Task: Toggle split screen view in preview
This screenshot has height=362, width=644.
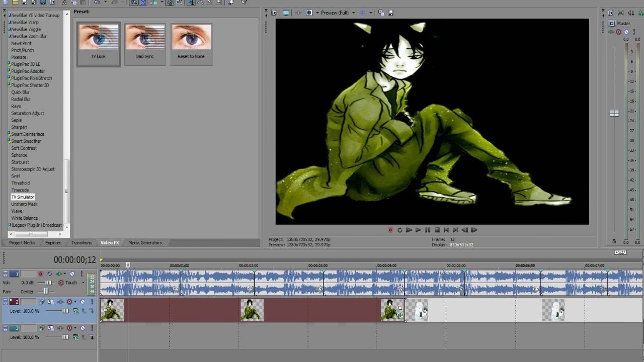Action: [309, 13]
